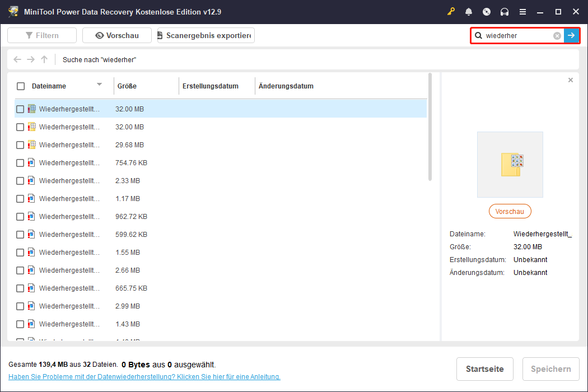Click the blue search arrow button
This screenshot has height=392, width=588.
[571, 36]
